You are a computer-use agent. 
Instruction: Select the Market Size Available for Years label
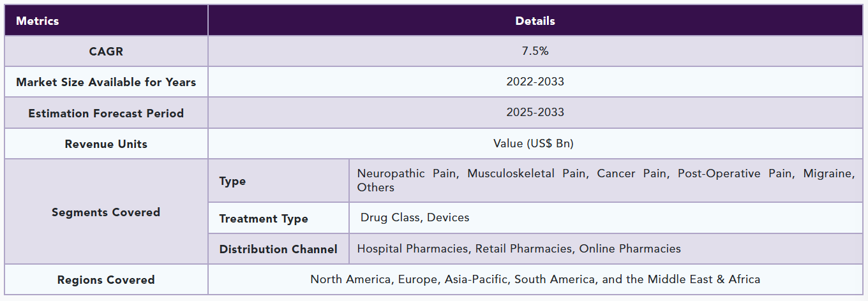pos(106,82)
